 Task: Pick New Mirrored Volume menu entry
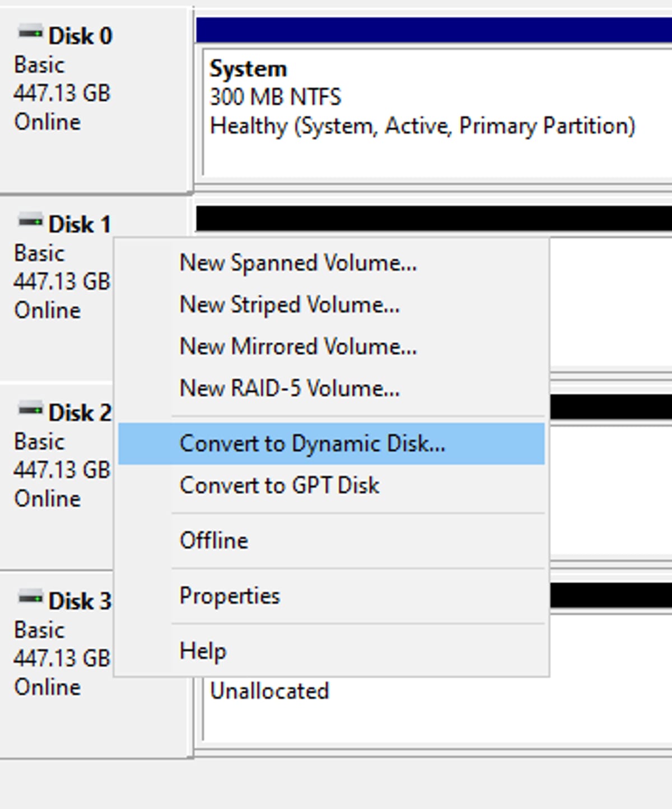pos(298,347)
